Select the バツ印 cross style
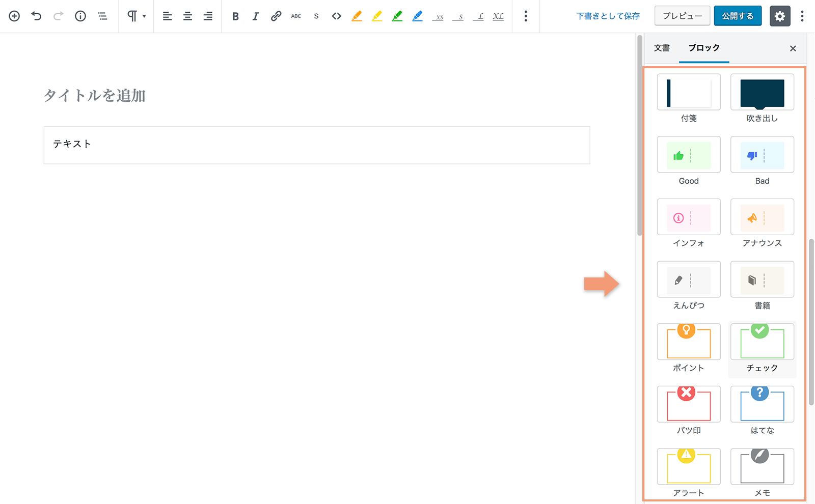The image size is (815, 504). [689, 410]
